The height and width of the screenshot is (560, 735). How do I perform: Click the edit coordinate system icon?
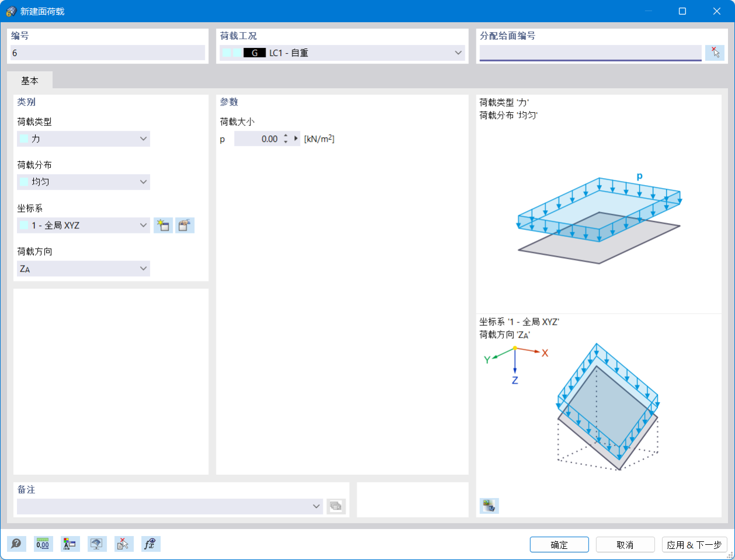pyautogui.click(x=184, y=225)
